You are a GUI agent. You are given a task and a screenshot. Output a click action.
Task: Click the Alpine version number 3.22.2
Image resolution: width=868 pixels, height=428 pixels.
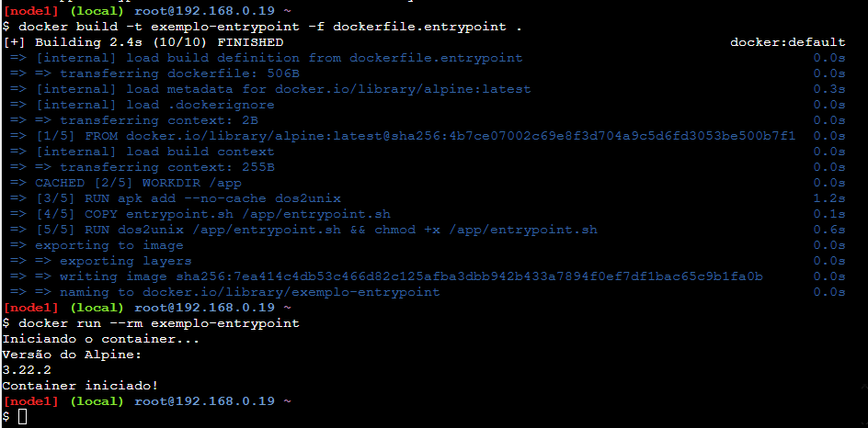pyautogui.click(x=27, y=370)
